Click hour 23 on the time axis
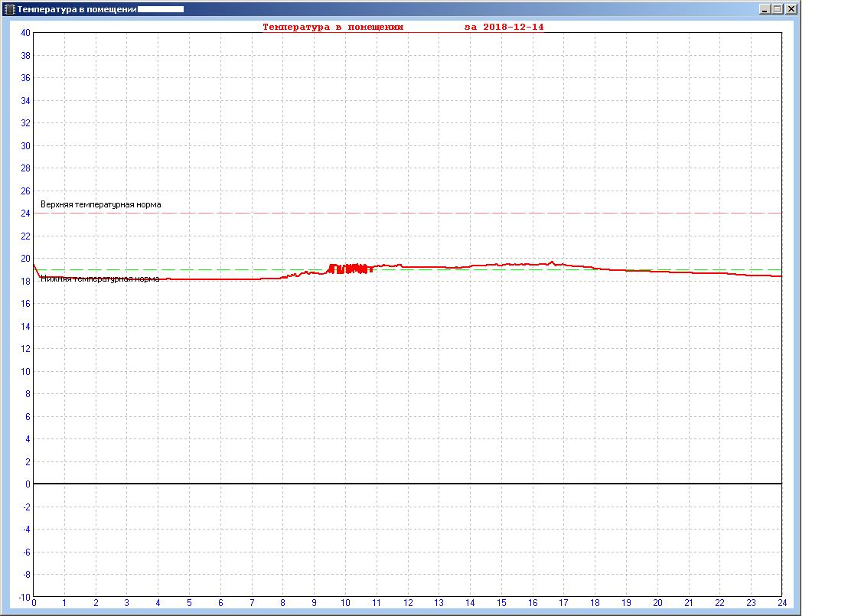The width and height of the screenshot is (861, 616). (751, 603)
